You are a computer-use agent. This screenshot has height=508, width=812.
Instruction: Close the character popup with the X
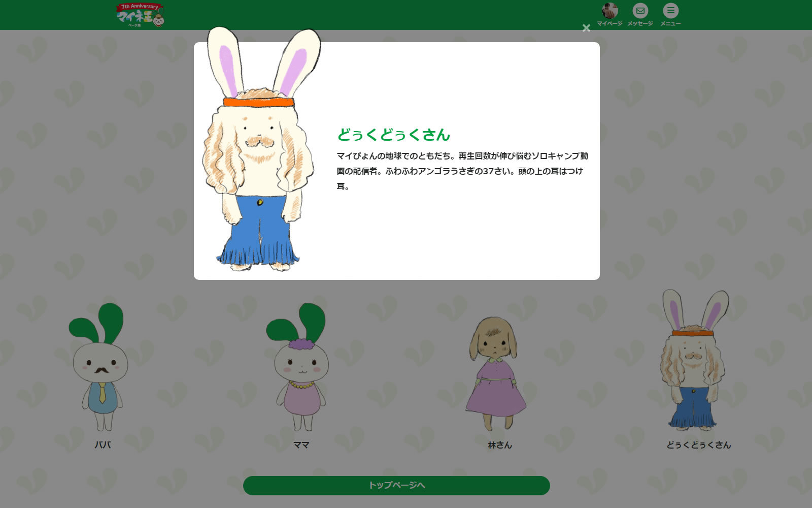[x=586, y=28]
